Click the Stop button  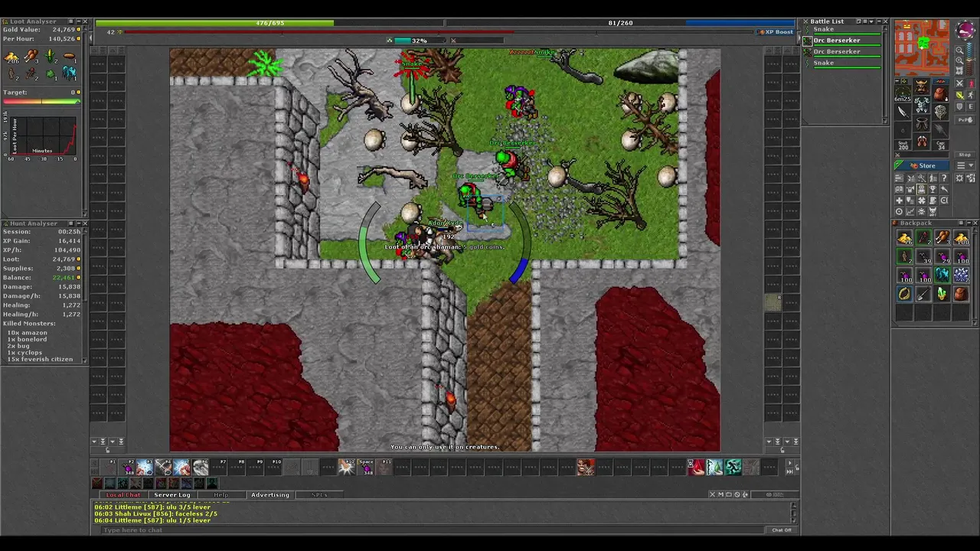tap(965, 155)
